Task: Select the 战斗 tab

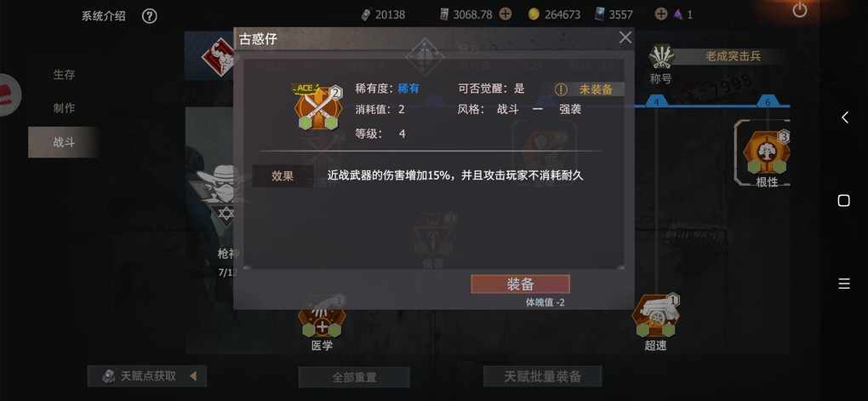Action: tap(64, 142)
